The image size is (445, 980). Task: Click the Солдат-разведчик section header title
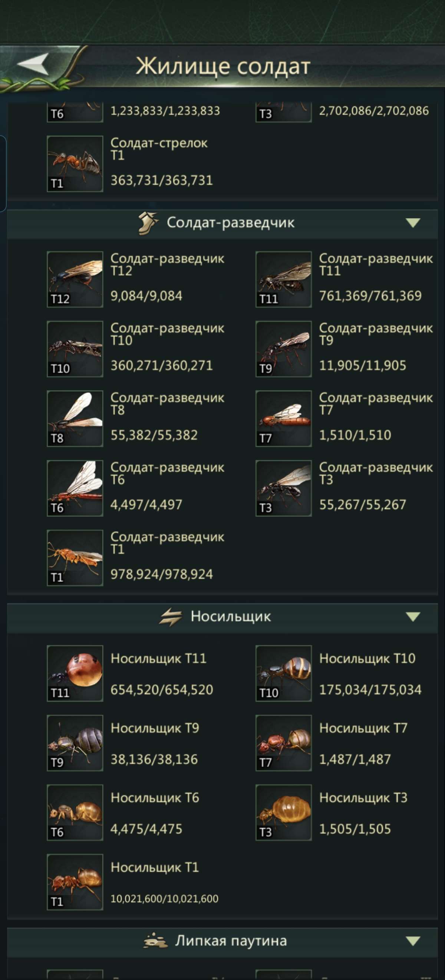[231, 223]
